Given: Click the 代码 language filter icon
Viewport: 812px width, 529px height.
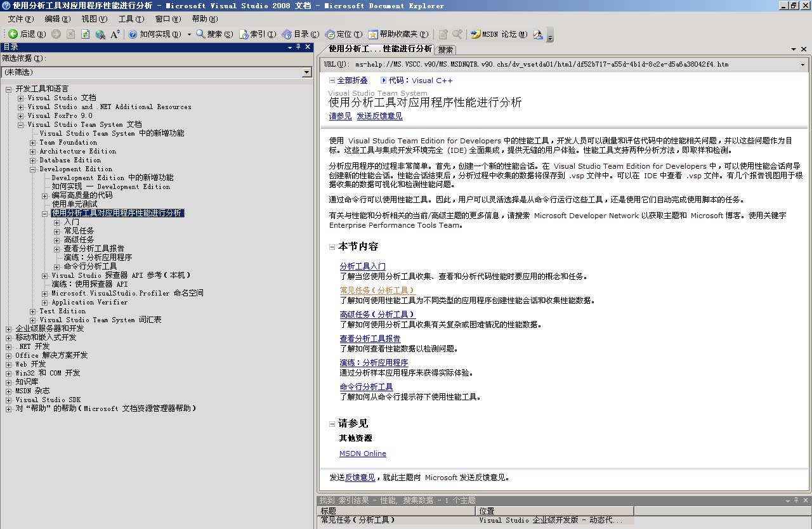Looking at the screenshot, I should [383, 81].
